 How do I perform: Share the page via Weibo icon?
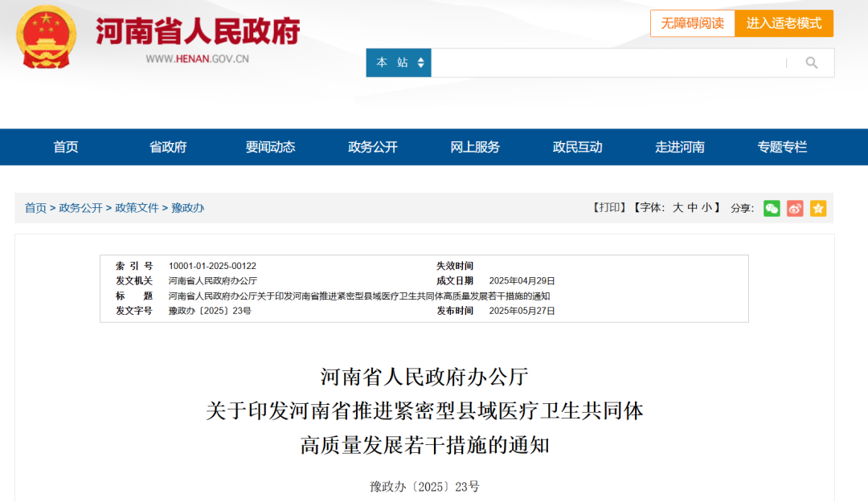point(795,208)
